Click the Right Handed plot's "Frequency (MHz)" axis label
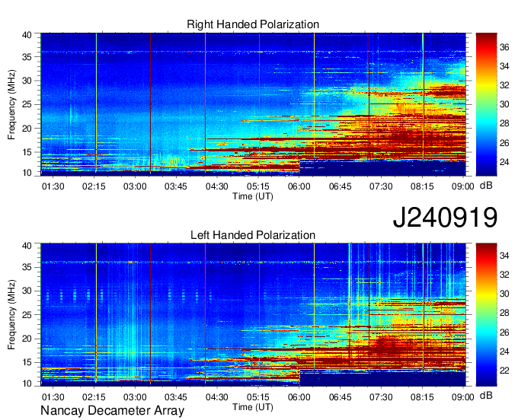The image size is (518, 420). [x=11, y=104]
